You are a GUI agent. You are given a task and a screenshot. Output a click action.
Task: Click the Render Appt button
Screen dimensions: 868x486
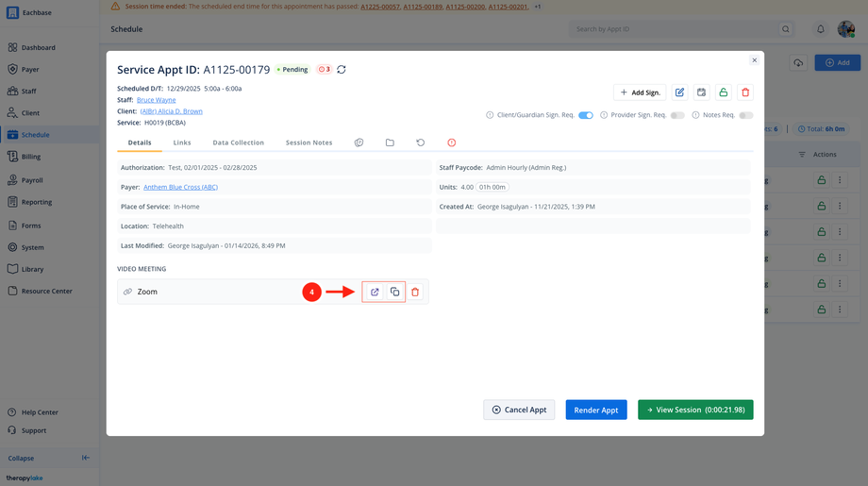click(596, 410)
